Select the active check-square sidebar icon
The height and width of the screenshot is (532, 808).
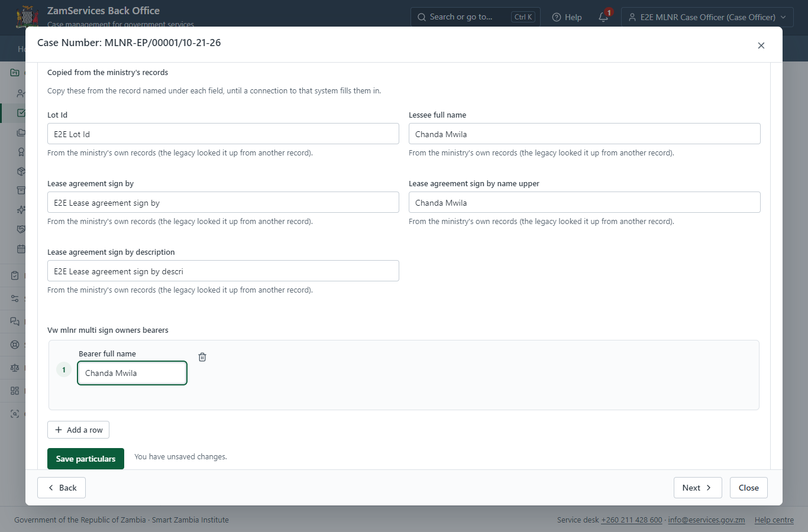[21, 113]
